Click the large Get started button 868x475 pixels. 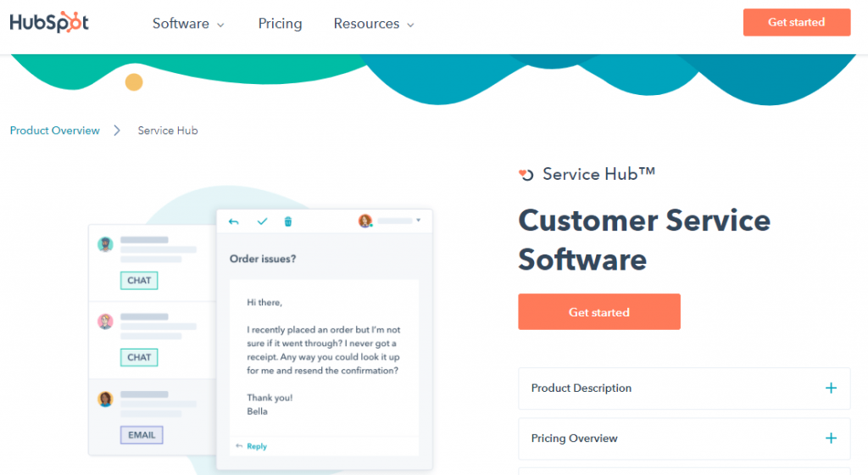click(x=599, y=311)
